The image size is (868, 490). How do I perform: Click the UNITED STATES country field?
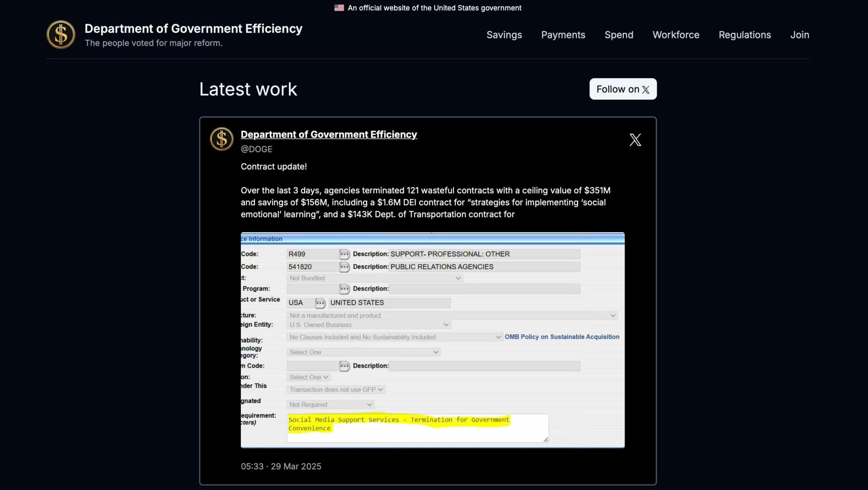click(x=390, y=303)
